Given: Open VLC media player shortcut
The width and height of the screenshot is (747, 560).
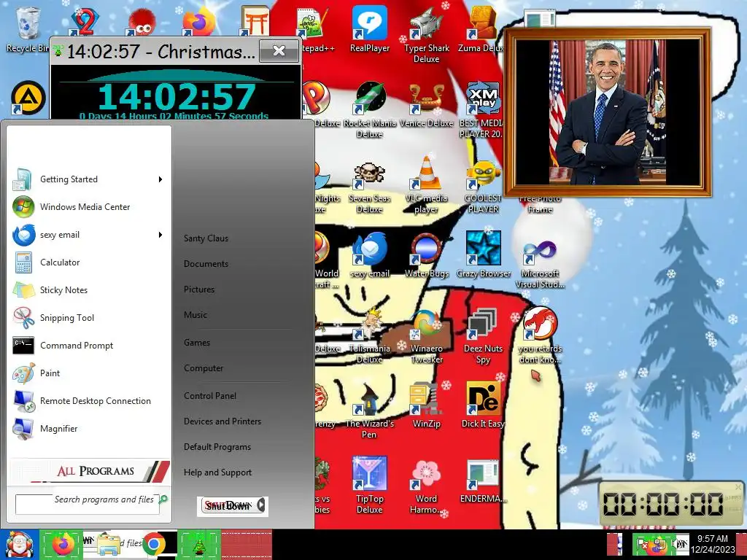Looking at the screenshot, I should pos(426,184).
